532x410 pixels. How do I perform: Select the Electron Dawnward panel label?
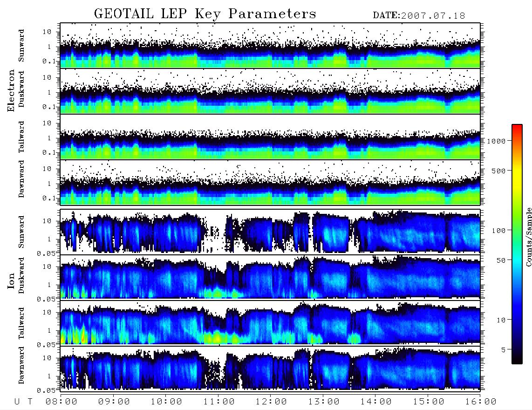coord(21,179)
